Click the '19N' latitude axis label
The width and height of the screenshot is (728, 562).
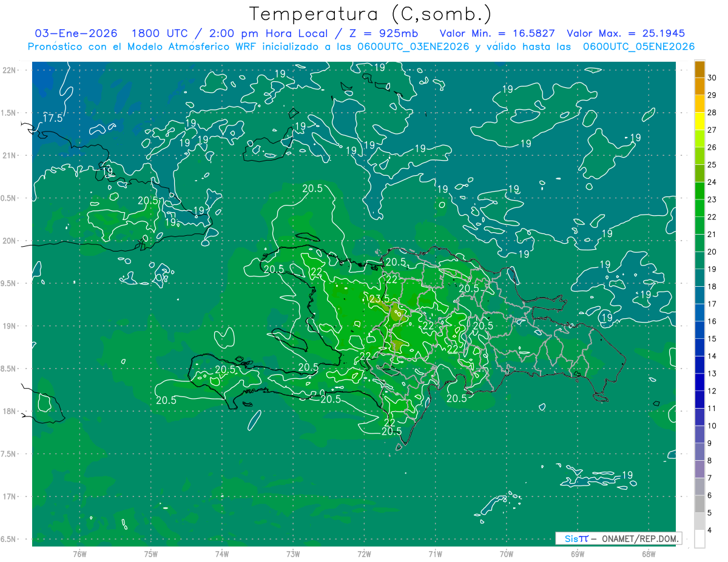(10, 326)
